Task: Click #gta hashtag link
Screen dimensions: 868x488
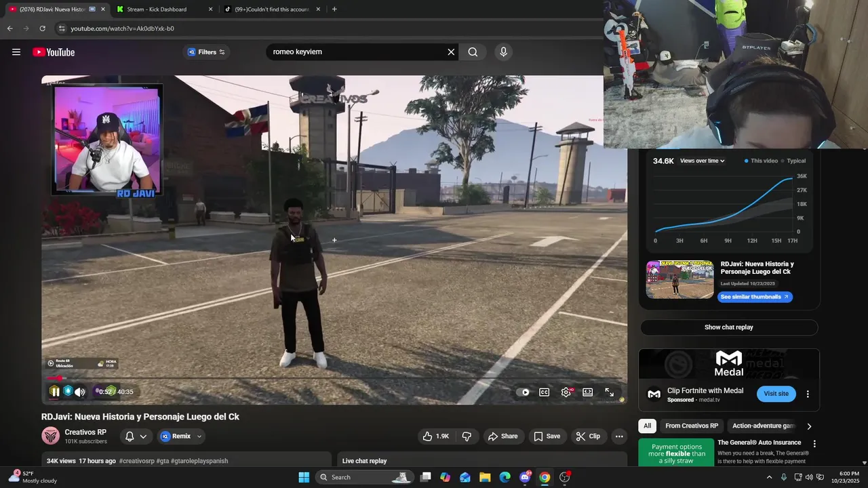Action: [x=163, y=461]
